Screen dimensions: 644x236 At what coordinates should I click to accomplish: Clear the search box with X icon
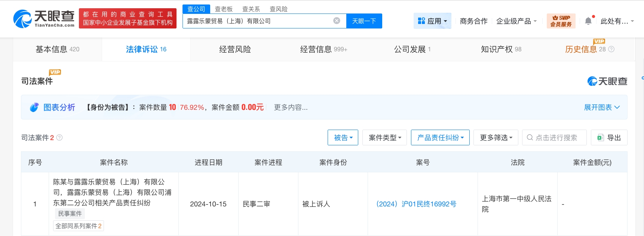[x=337, y=21]
